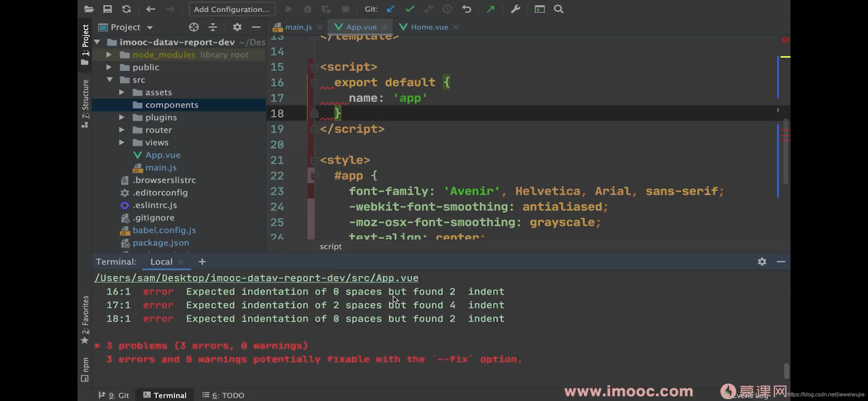Compare with branch using the Git icon
Screen dimensions: 868x401
428,9
